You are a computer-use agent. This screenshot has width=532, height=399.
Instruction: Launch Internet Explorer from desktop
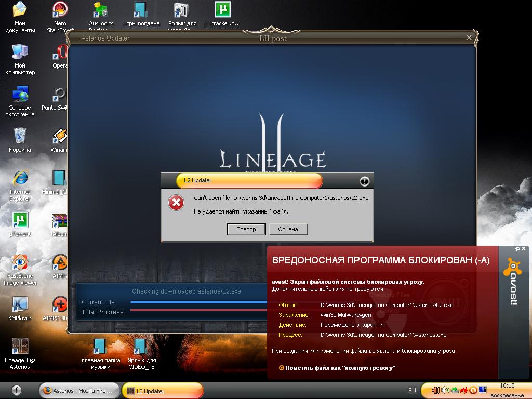20,185
